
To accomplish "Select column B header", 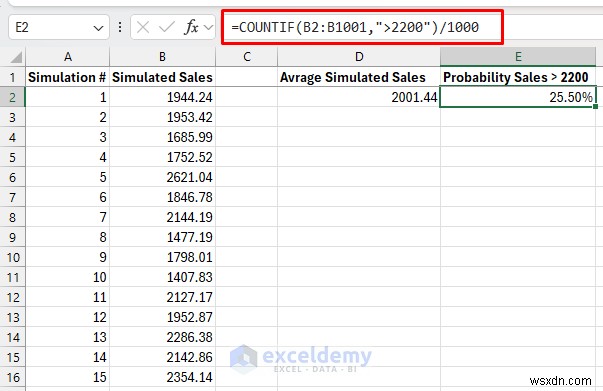I will coord(162,57).
